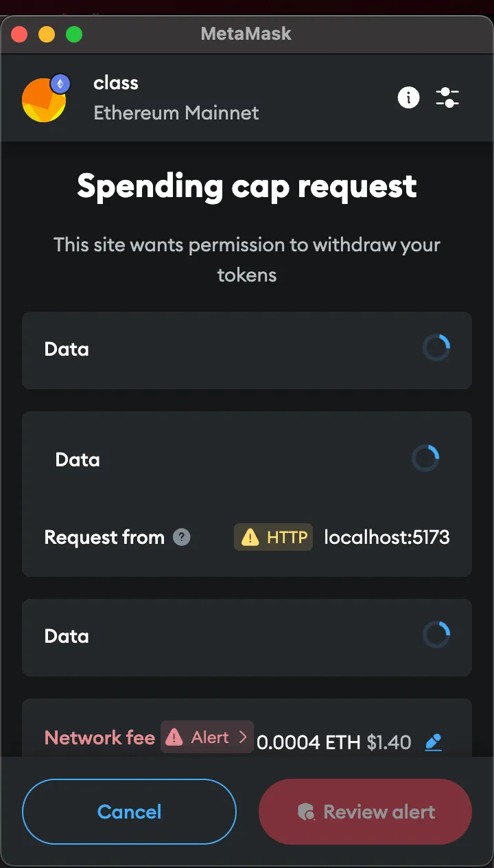494x868 pixels.
Task: Close the MetaMask window
Action: pyautogui.click(x=19, y=34)
